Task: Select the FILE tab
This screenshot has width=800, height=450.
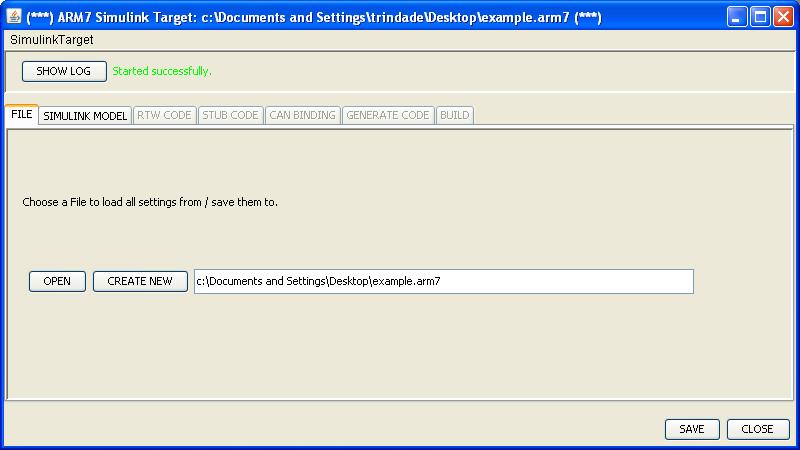Action: tap(22, 114)
